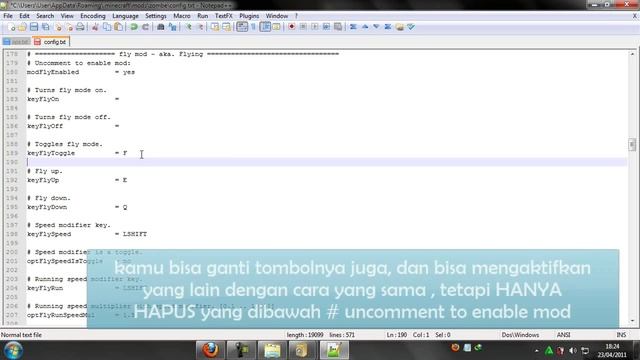The image size is (640, 360).
Task: Open the Macro menu
Action: tap(182, 16)
